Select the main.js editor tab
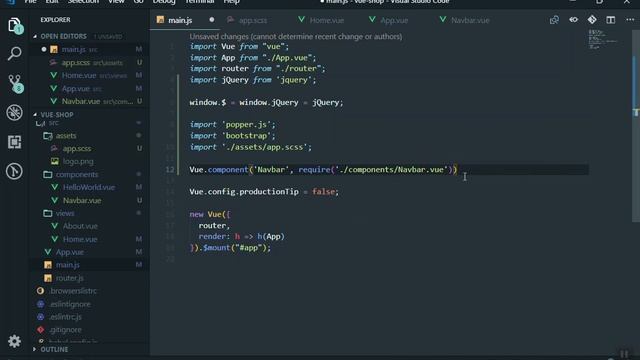Viewport: 640px width, 360px height. click(x=180, y=20)
